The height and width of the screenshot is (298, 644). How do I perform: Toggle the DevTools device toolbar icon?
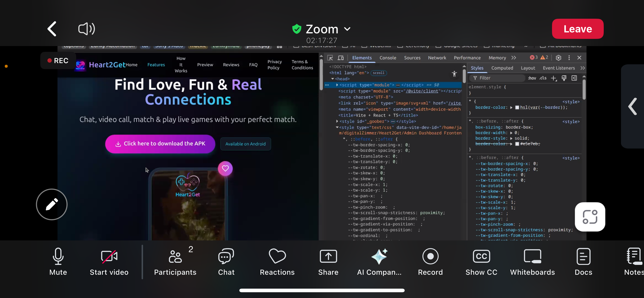coord(340,58)
